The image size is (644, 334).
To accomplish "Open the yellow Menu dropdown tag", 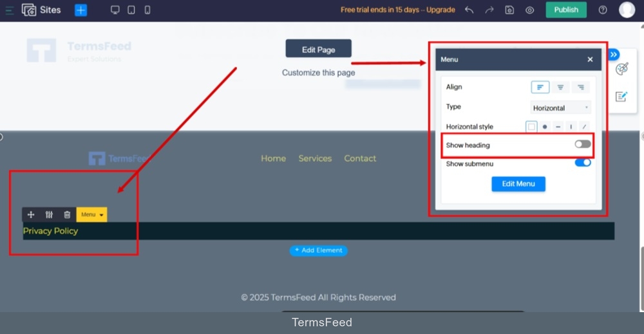I will tap(91, 214).
